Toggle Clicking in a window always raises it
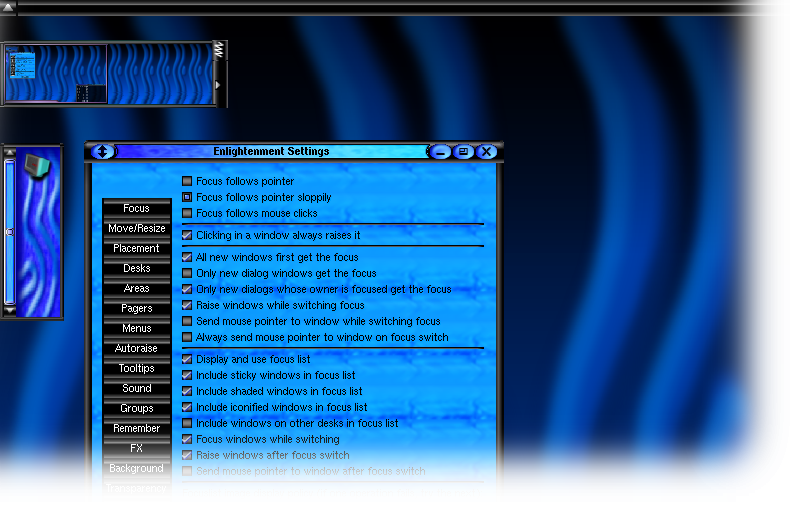 click(x=187, y=235)
